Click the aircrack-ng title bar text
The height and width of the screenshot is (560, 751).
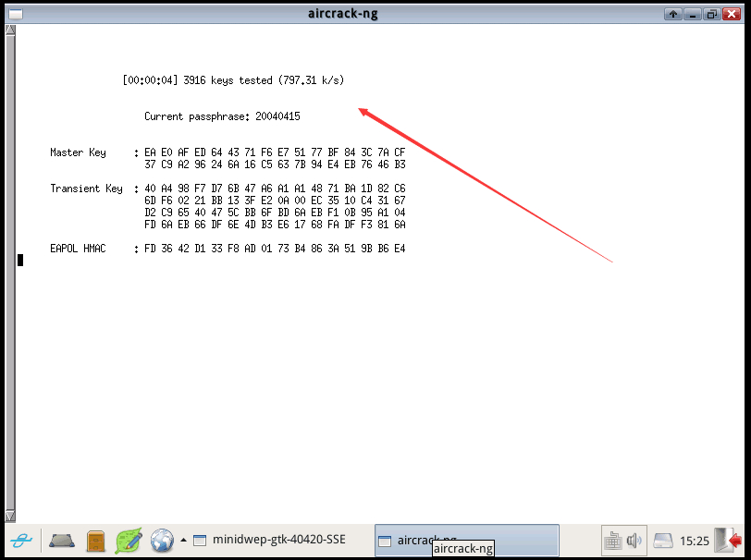342,14
